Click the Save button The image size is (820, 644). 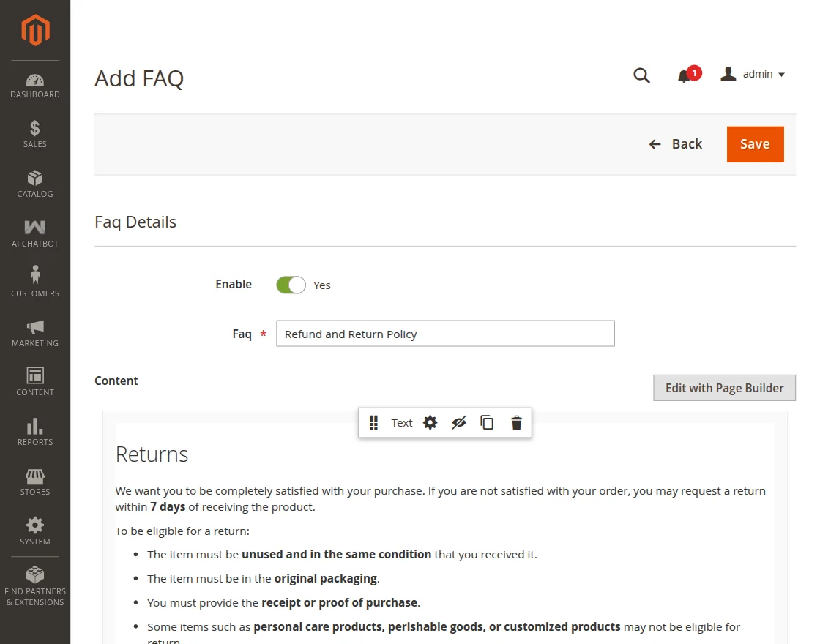[x=755, y=144]
